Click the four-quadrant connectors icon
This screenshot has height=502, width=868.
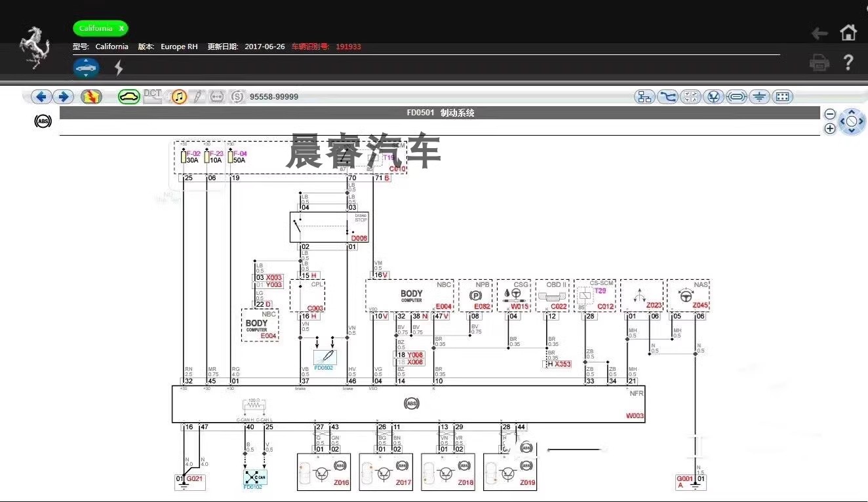click(x=691, y=97)
